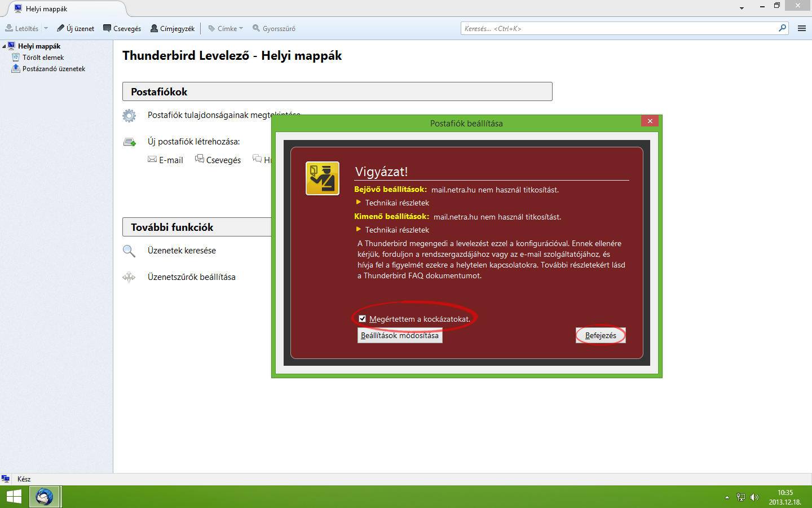
Task: Click the Beállítások módosítása button
Action: [x=399, y=336]
